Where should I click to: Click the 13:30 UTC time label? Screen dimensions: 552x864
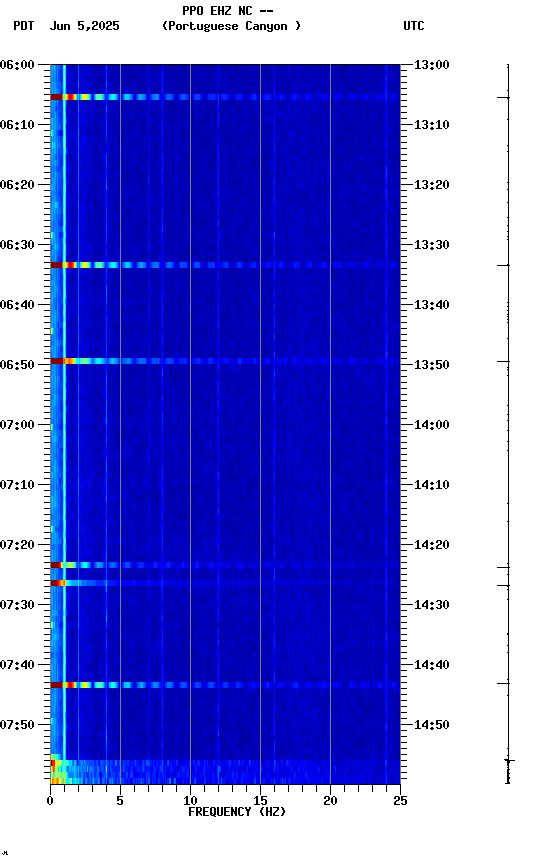tap(432, 245)
